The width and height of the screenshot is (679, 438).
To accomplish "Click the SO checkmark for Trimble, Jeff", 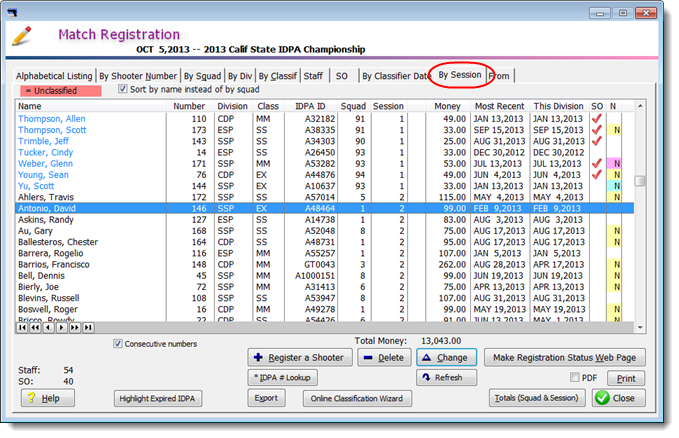I will pos(597,141).
